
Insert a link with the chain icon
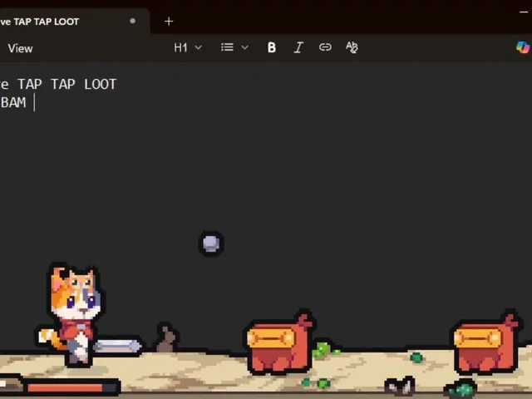(x=325, y=47)
